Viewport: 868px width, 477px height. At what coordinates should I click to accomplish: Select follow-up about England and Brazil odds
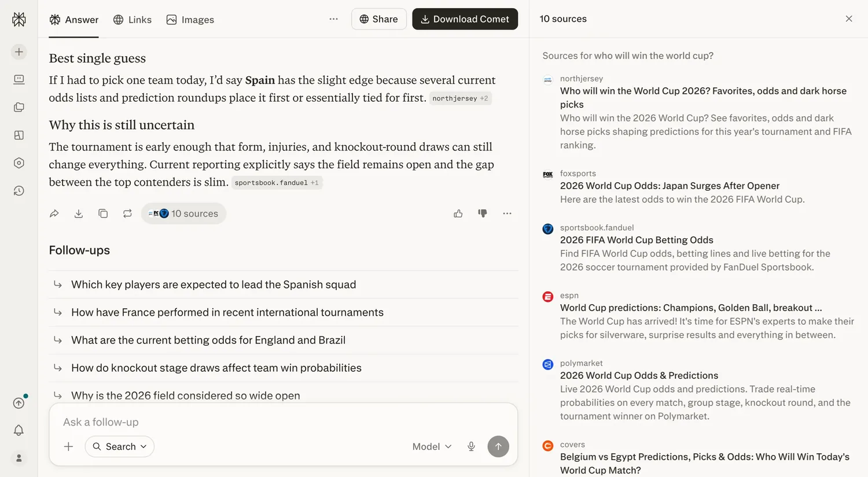coord(284,340)
